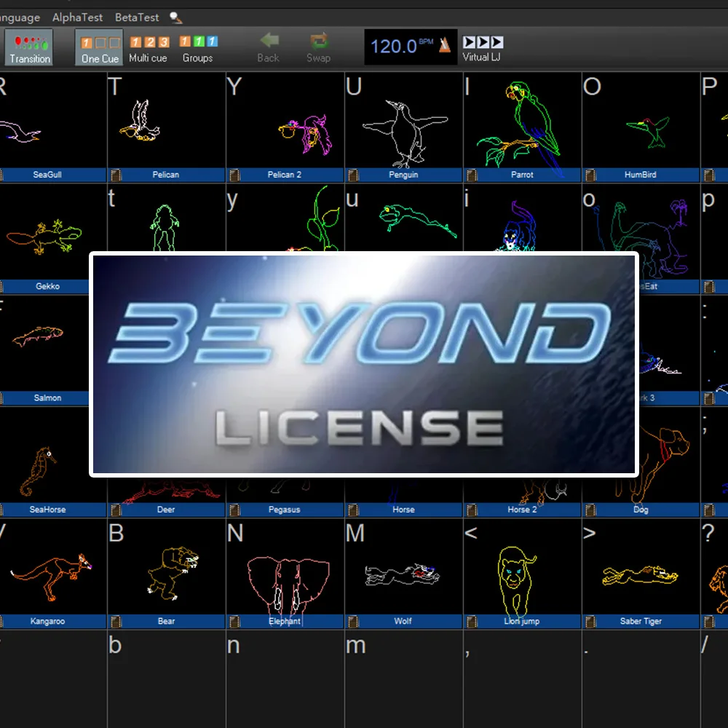Click the small icon beside Wolf label
The height and width of the screenshot is (728, 728).
pos(353,621)
